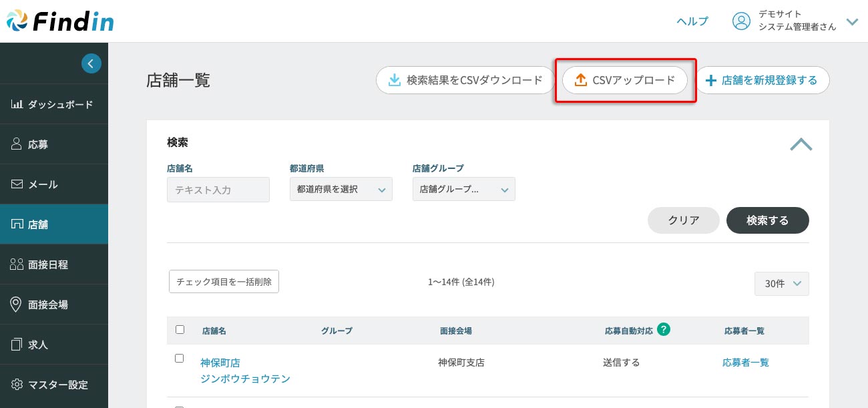Toggle the select-all checkbox in table header
This screenshot has width=868, height=408.
click(x=180, y=329)
